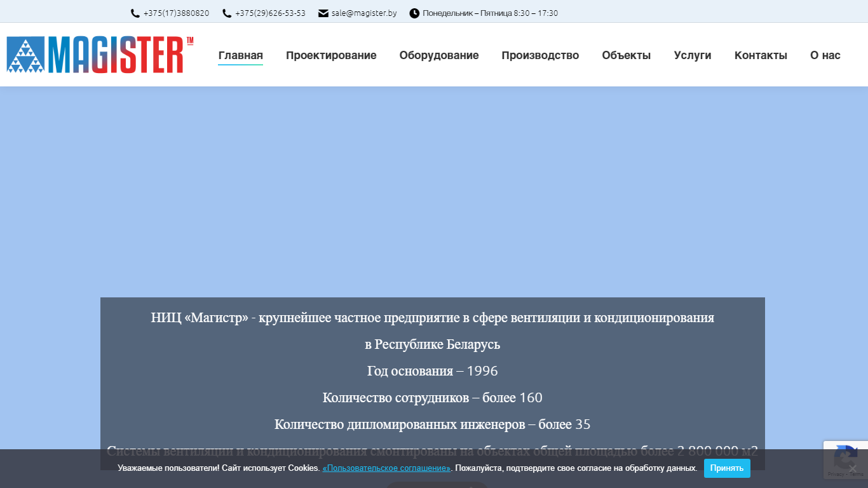
Task: Navigate to the Производство page
Action: (540, 55)
